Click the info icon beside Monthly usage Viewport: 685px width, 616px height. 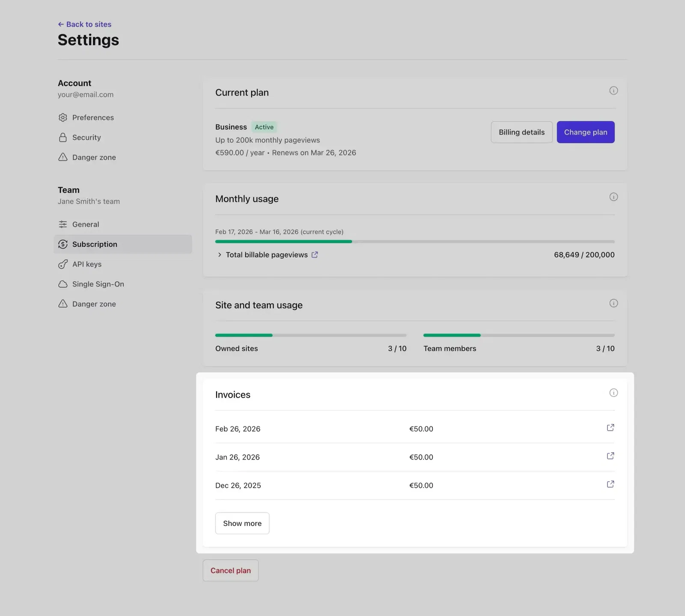pos(614,197)
